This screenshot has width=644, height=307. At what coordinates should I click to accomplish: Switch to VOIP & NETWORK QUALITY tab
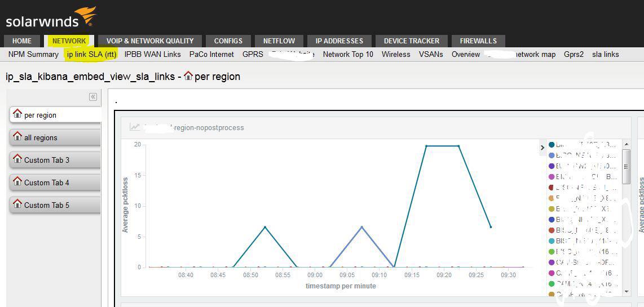coord(150,41)
